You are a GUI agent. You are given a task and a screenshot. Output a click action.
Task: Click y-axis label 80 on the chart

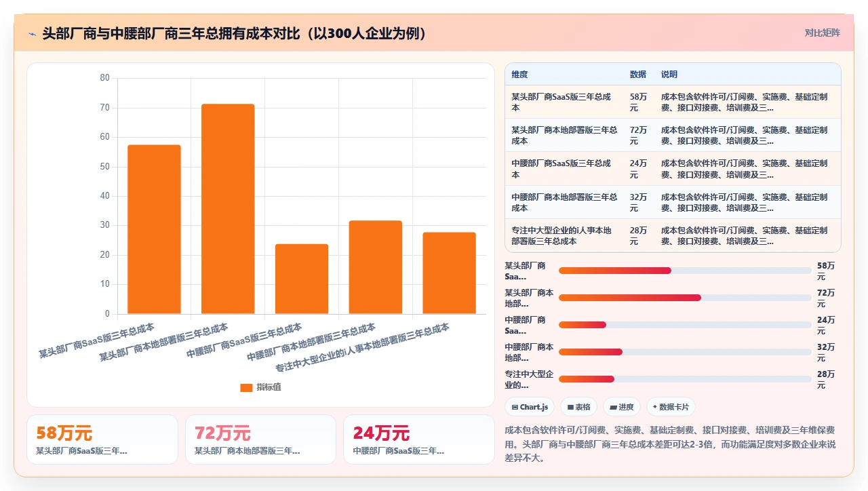(104, 78)
